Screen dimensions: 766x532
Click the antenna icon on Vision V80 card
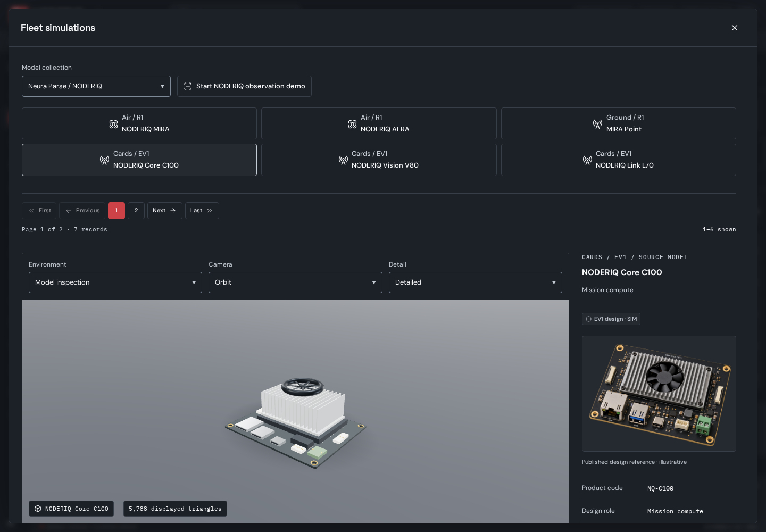(x=343, y=160)
